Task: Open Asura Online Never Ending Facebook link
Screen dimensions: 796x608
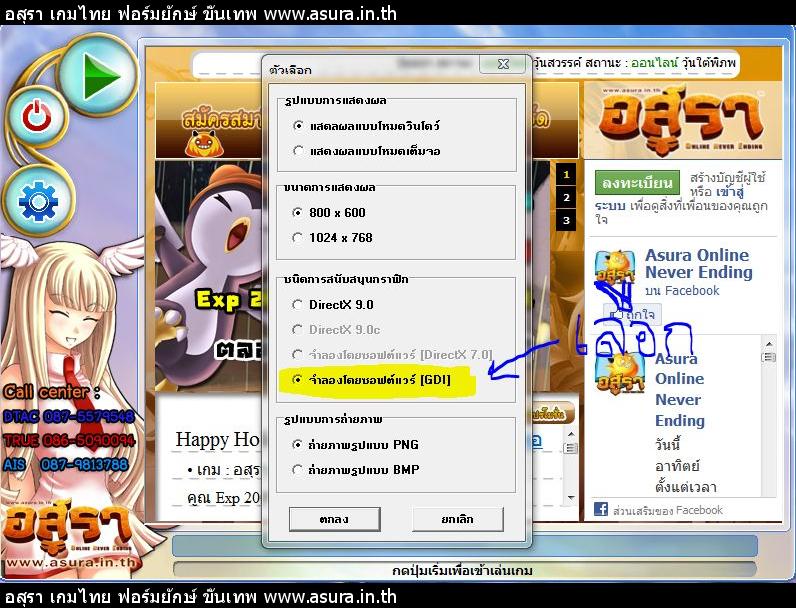Action: pos(699,263)
